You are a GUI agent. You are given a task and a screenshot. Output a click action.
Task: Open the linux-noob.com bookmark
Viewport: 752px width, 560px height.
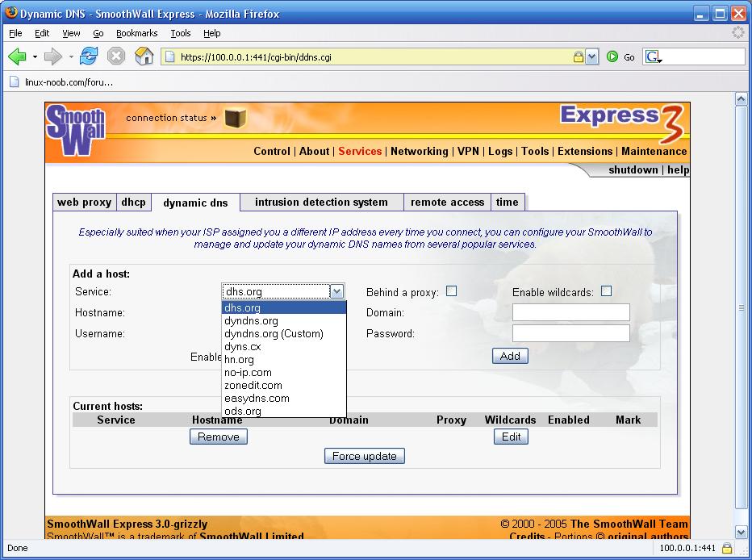tap(61, 82)
